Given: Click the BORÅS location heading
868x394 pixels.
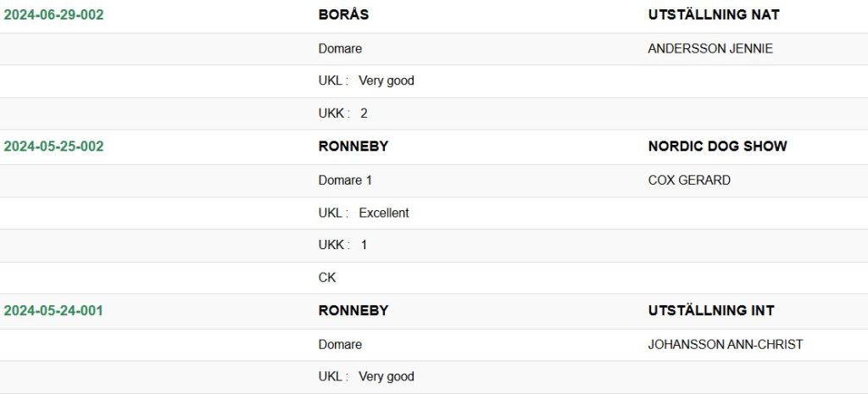Looking at the screenshot, I should click(343, 14).
